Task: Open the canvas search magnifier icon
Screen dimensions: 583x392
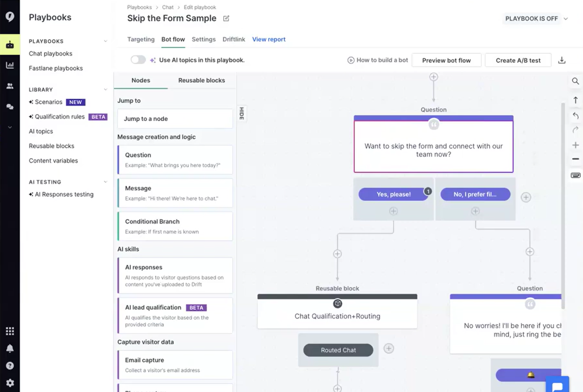Action: coord(575,81)
